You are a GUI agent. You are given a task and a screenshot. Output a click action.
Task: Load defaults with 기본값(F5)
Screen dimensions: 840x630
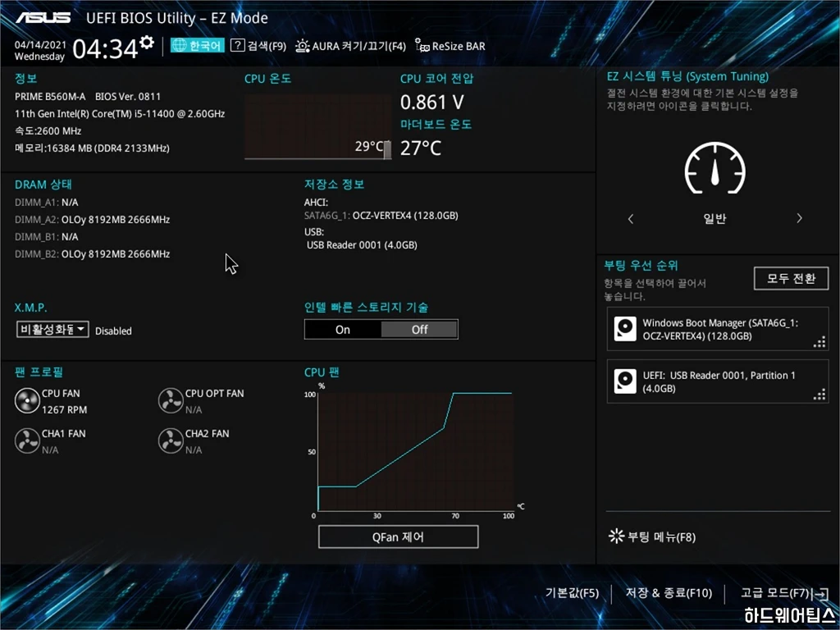tap(572, 592)
